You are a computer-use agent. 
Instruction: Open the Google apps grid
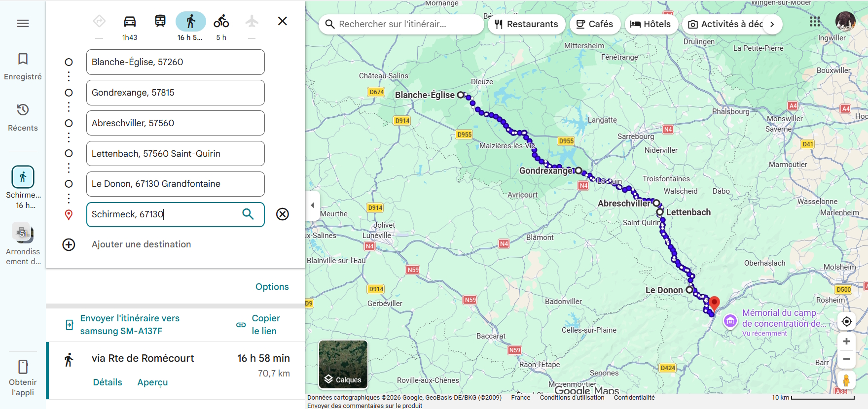pos(815,22)
